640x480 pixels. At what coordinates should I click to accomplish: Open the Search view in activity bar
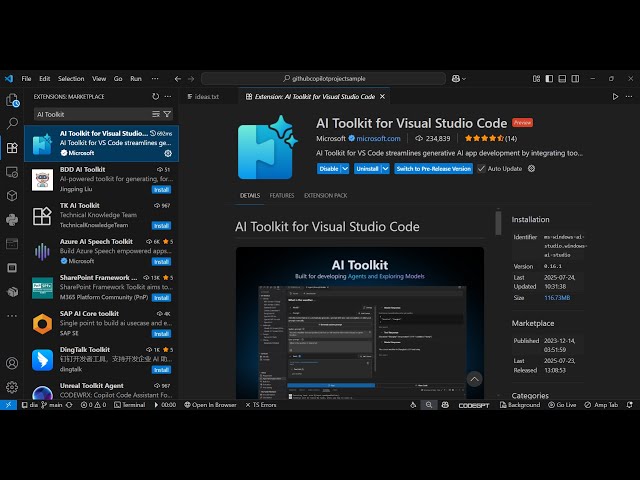tap(12, 123)
